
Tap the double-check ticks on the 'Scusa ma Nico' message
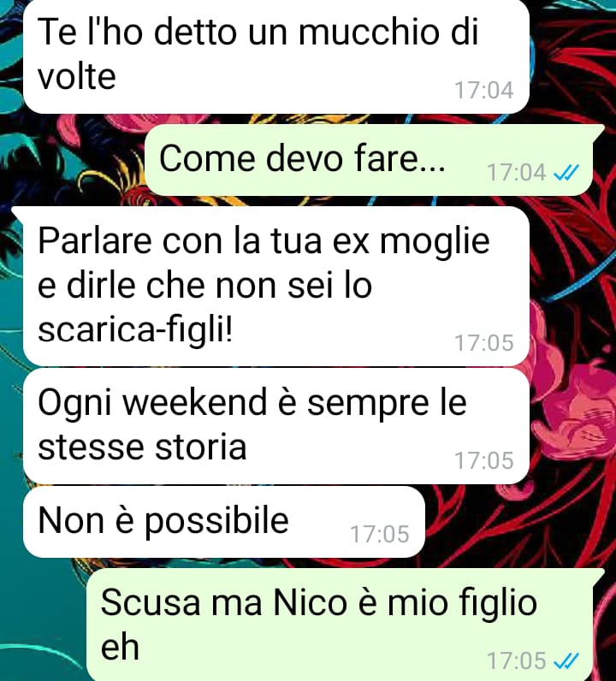pos(566,662)
